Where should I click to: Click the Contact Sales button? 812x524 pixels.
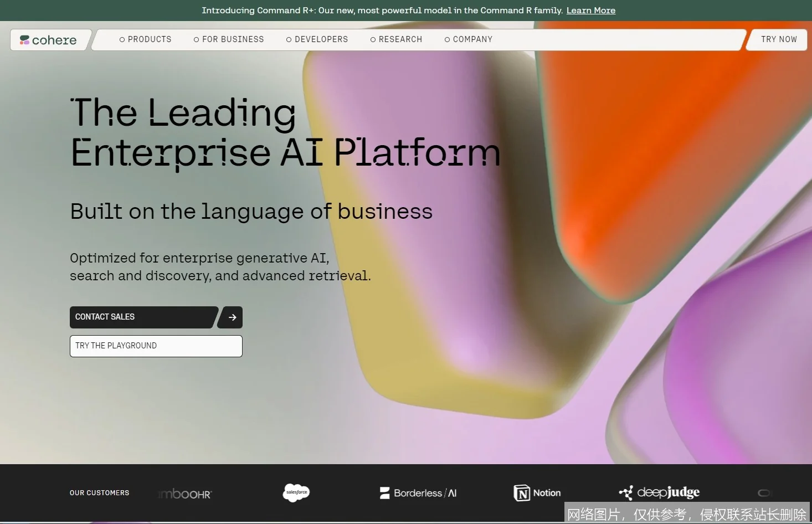pos(144,317)
